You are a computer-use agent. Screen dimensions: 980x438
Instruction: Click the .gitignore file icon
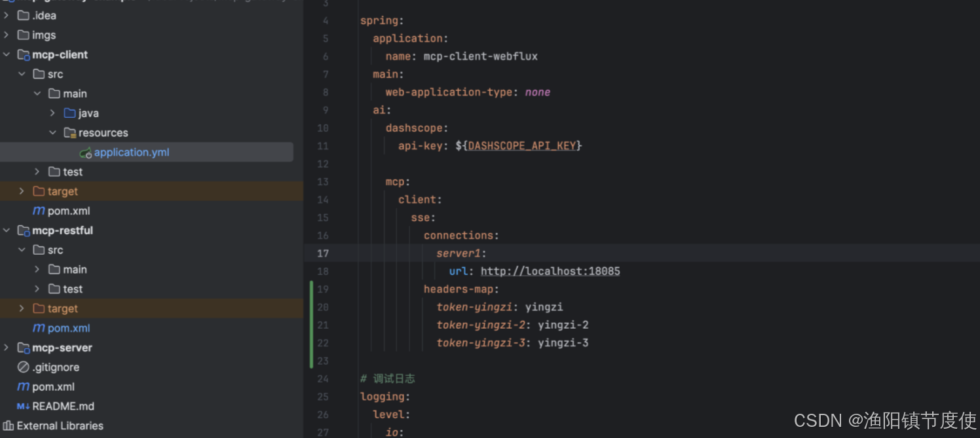23,367
